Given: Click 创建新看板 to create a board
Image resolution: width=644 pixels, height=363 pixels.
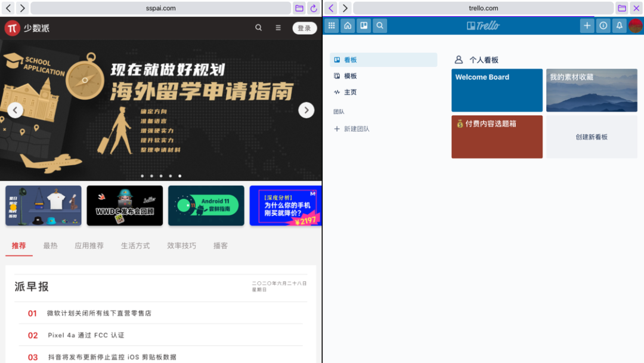Looking at the screenshot, I should pyautogui.click(x=592, y=137).
